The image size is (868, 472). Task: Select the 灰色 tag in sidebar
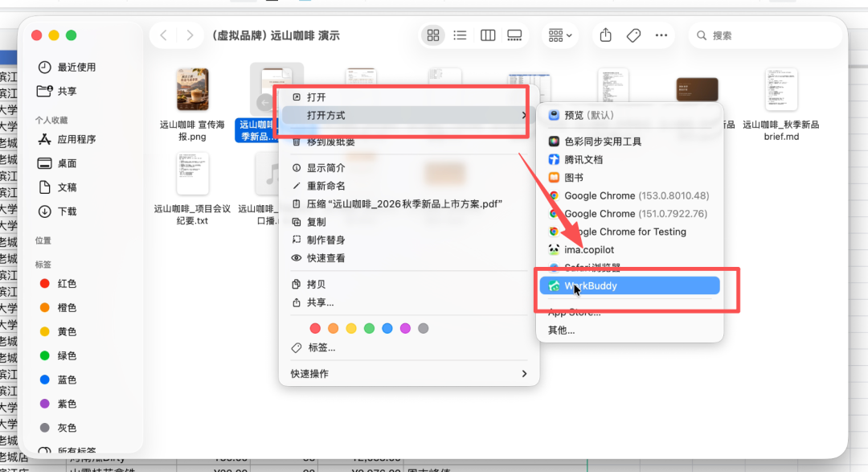coord(57,429)
